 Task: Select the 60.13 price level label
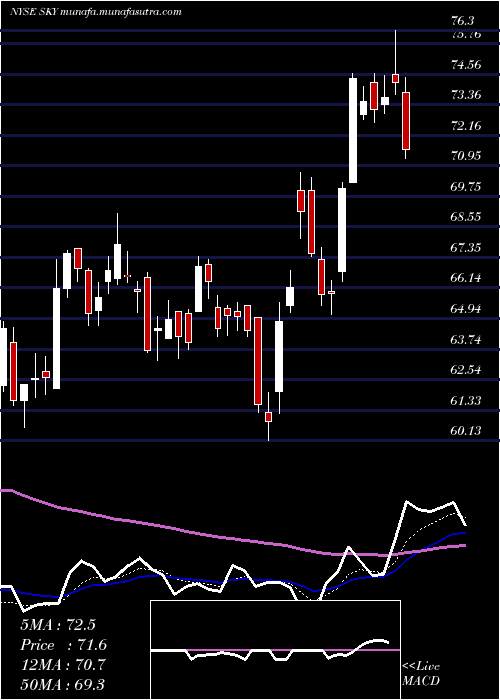point(466,431)
